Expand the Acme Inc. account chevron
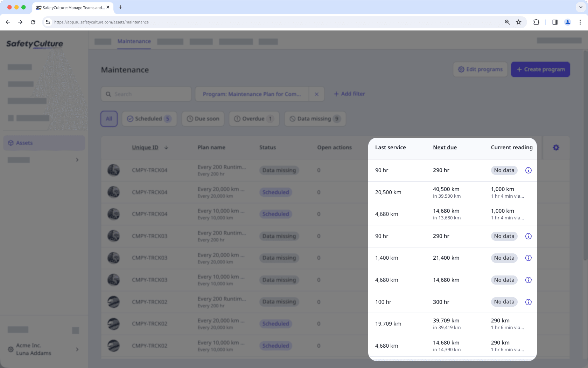 (x=77, y=349)
